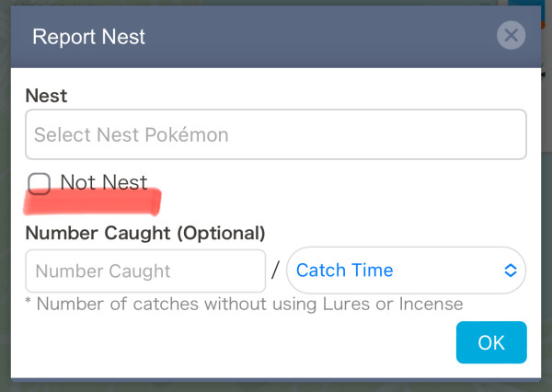Click the 'Number Caught (Optional)' heading
Viewport: 552px width, 392px height.
(x=145, y=233)
